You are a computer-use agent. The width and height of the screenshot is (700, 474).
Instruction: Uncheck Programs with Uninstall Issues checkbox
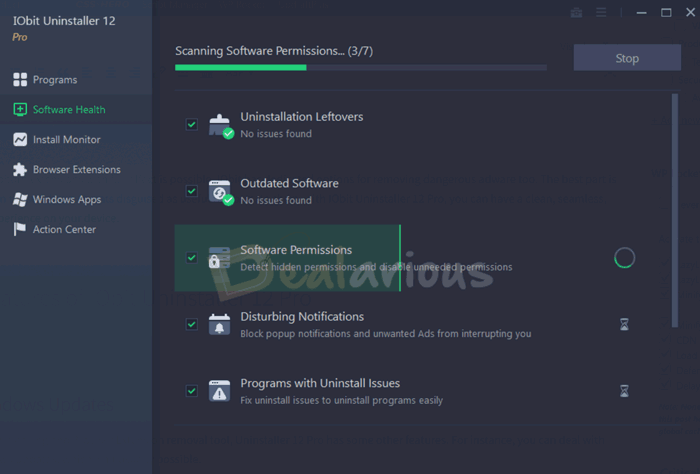click(x=192, y=391)
